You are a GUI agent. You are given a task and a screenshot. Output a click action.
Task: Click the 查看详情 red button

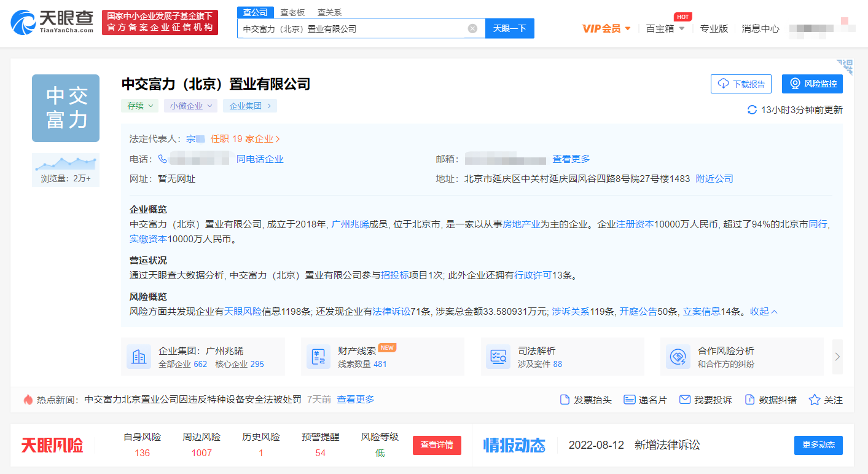437,445
